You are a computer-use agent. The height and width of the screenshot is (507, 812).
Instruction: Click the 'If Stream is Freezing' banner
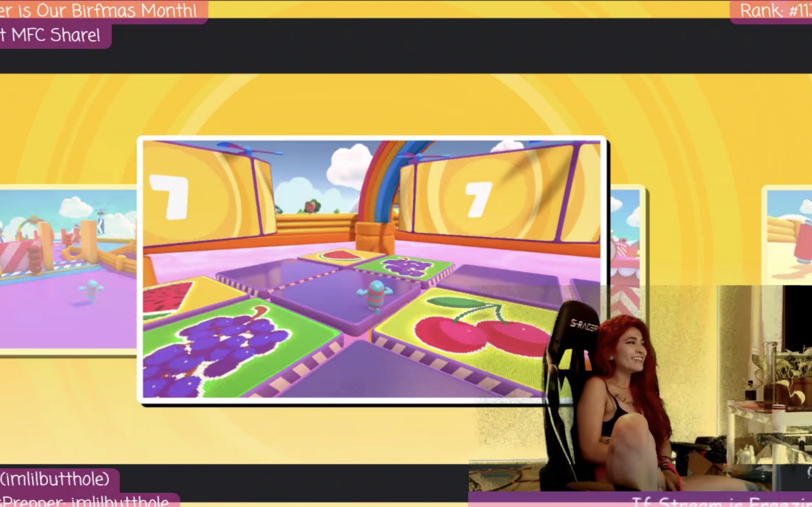(x=721, y=502)
